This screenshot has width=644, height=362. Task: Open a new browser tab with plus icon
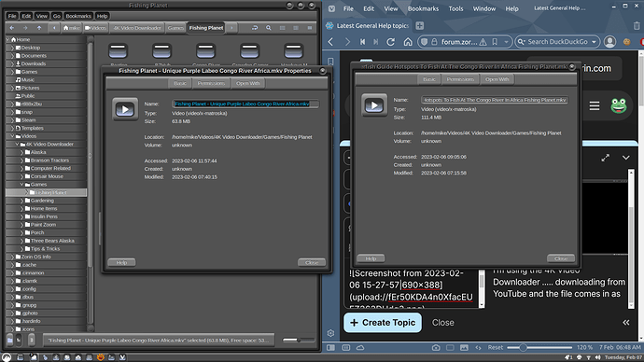click(x=419, y=26)
